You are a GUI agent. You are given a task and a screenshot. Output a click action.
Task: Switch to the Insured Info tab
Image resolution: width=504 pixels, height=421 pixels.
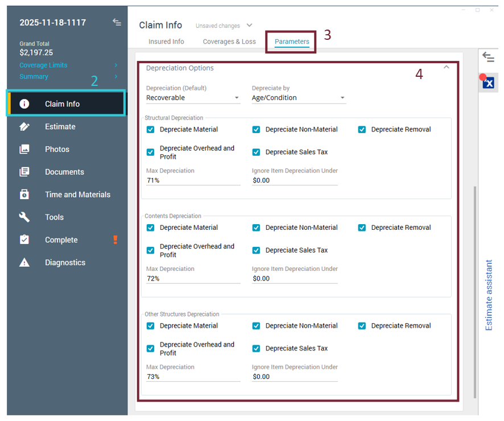[x=166, y=42]
